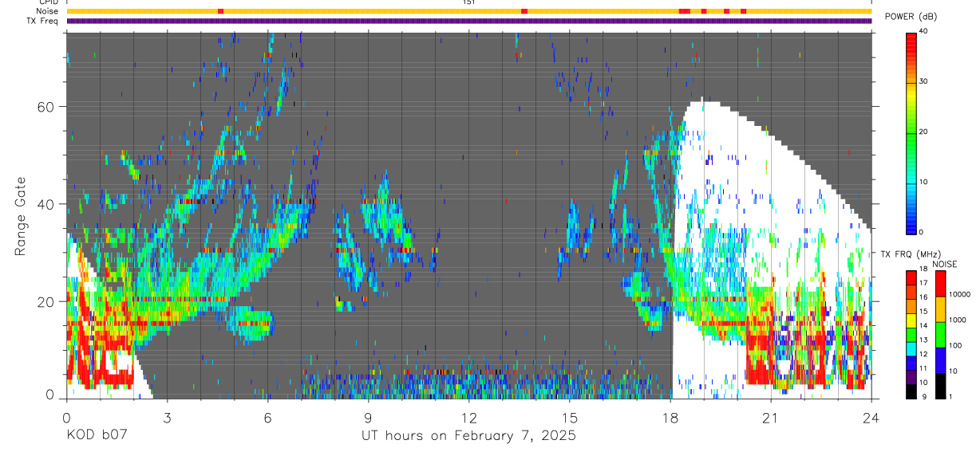Click the 40 tick on Range Gate axis
Viewport: 980px width, 452px height.
[45, 204]
